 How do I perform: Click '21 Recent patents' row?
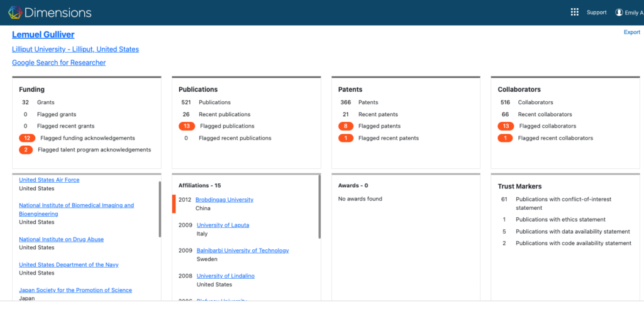point(369,114)
